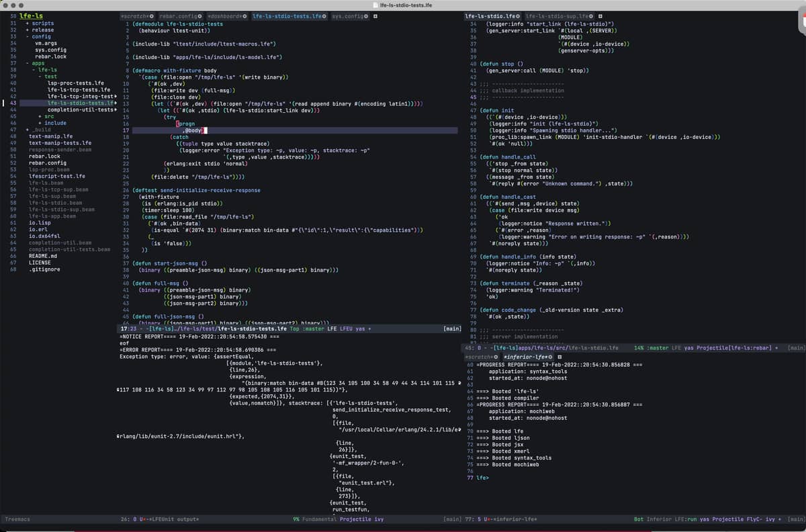Image resolution: width=806 pixels, height=532 pixels.
Task: Add new tab after lfe-ls-stdio-sup.lfe tab
Action: (x=600, y=15)
